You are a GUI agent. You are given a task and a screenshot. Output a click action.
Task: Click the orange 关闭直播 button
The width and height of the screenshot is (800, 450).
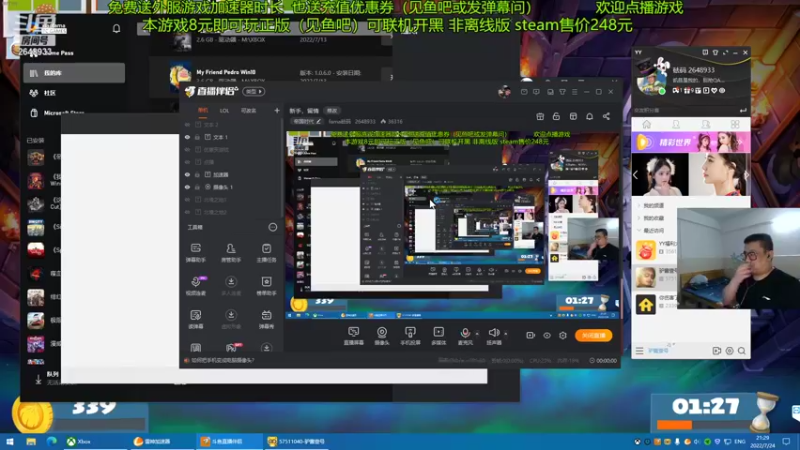(x=593, y=335)
